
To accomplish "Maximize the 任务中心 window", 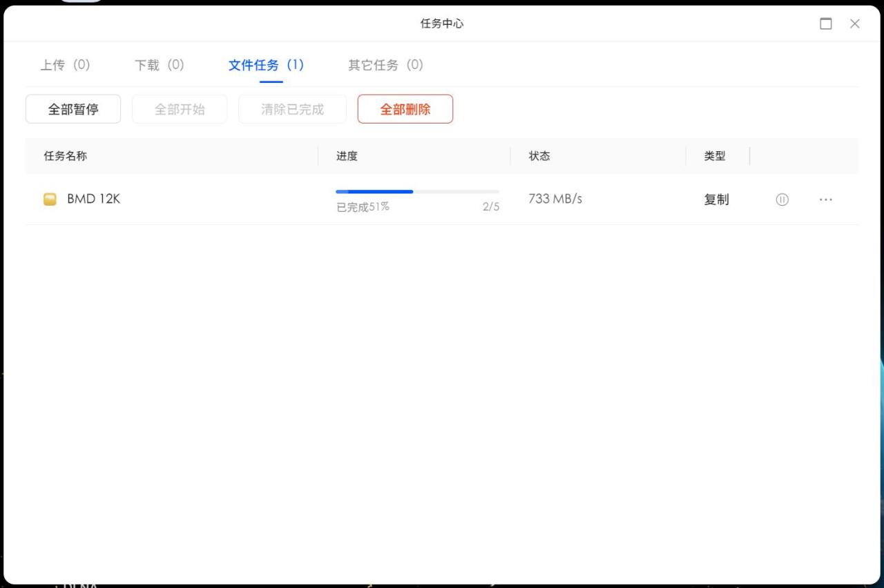I will [x=825, y=23].
